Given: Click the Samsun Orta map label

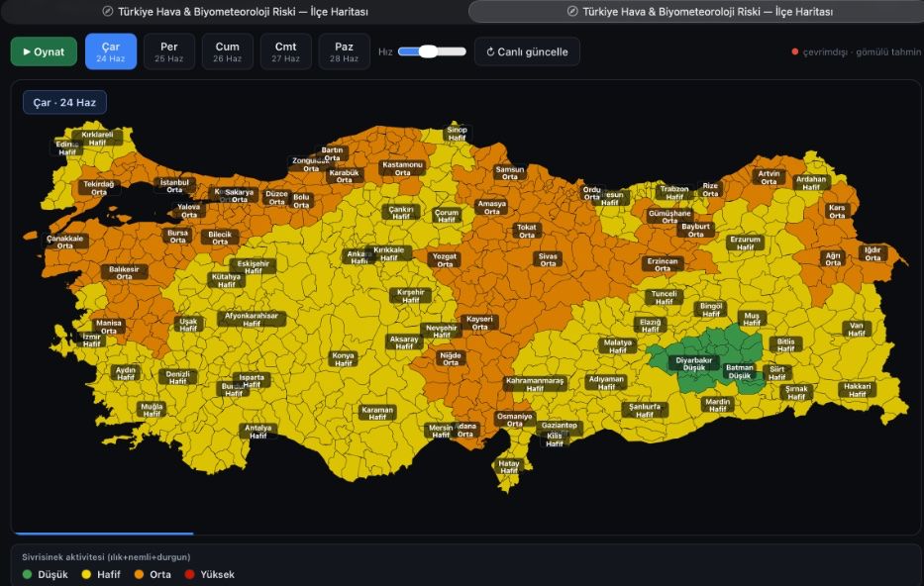Looking at the screenshot, I should pos(510,172).
